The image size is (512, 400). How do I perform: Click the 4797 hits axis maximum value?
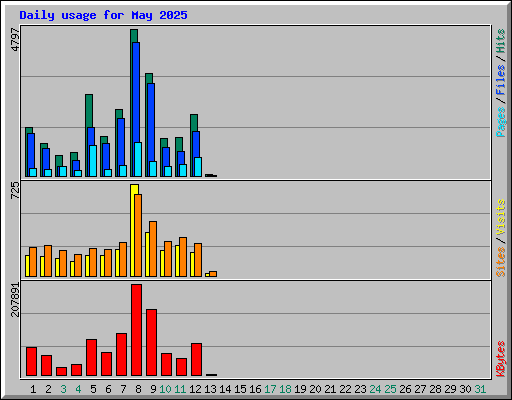pyautogui.click(x=15, y=39)
